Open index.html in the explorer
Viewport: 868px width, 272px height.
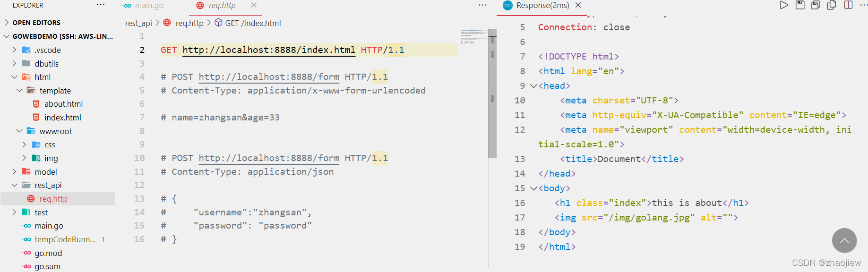click(57, 118)
